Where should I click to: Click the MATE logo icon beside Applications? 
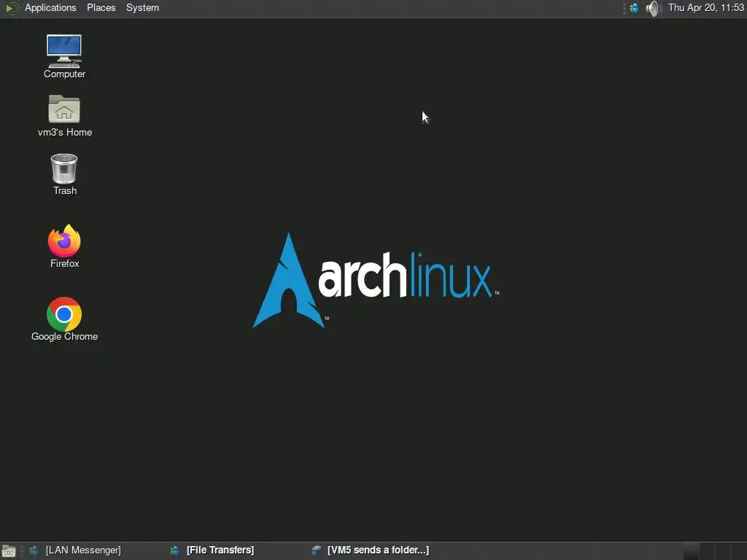coord(12,8)
